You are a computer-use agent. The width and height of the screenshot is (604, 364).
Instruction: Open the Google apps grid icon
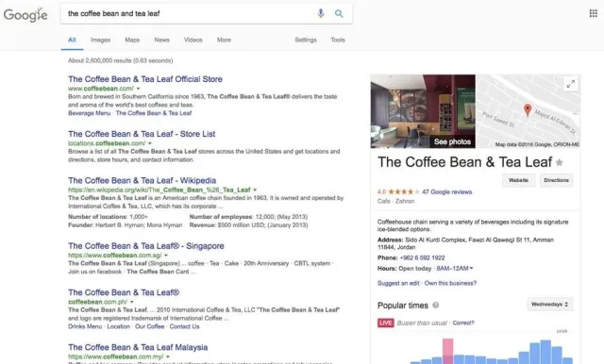coord(594,13)
